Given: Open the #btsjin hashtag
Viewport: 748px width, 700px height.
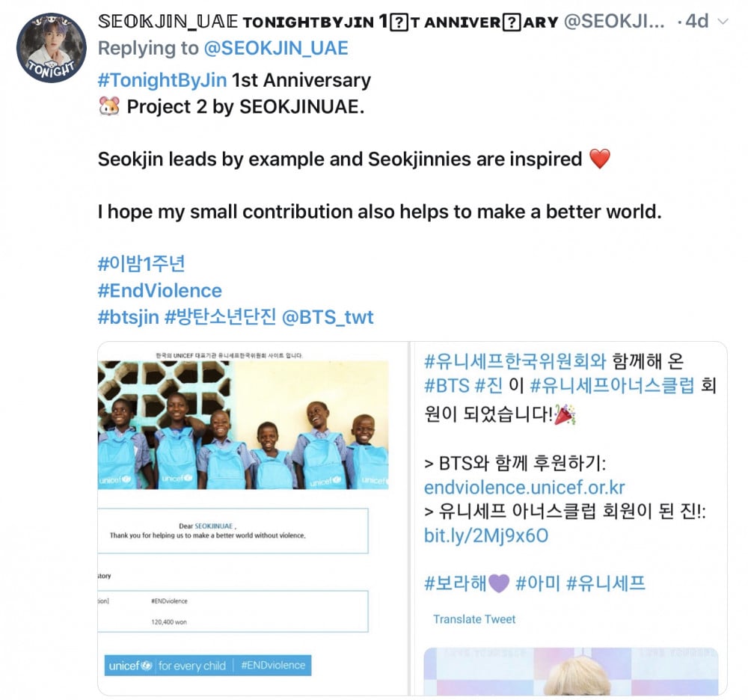Looking at the screenshot, I should pyautogui.click(x=129, y=317).
